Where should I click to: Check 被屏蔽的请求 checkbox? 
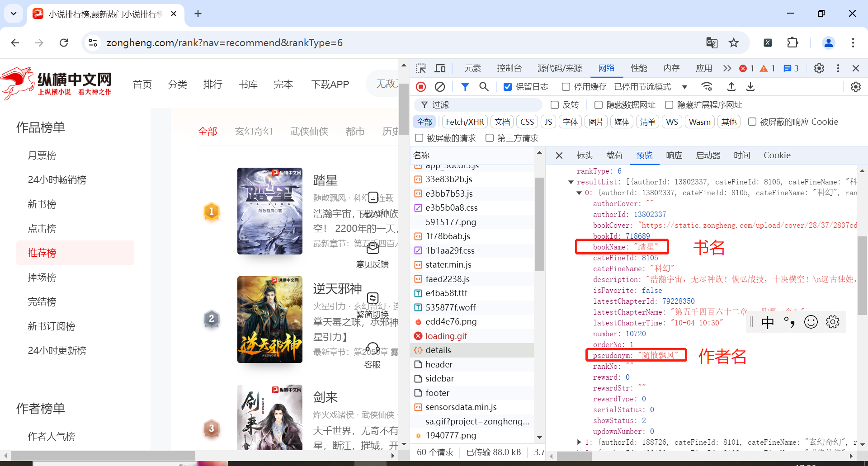click(x=419, y=138)
